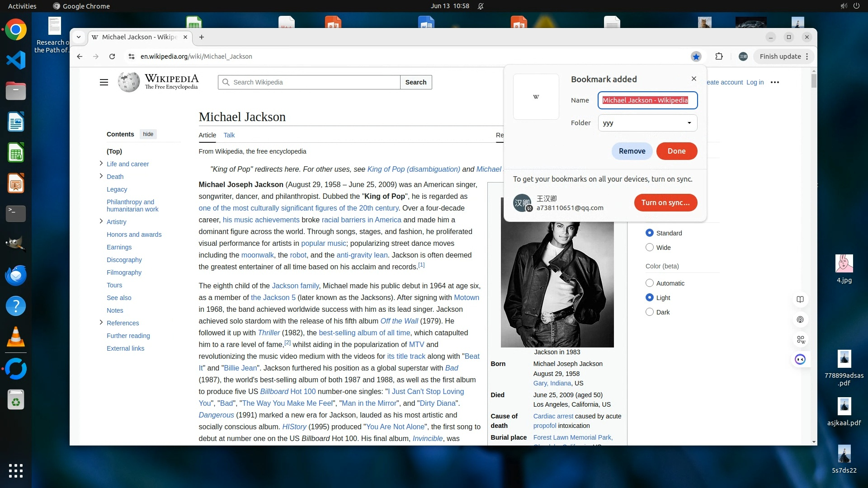Screen dimensions: 868x488
Task: Select the Wide text width option
Action: coord(650,248)
